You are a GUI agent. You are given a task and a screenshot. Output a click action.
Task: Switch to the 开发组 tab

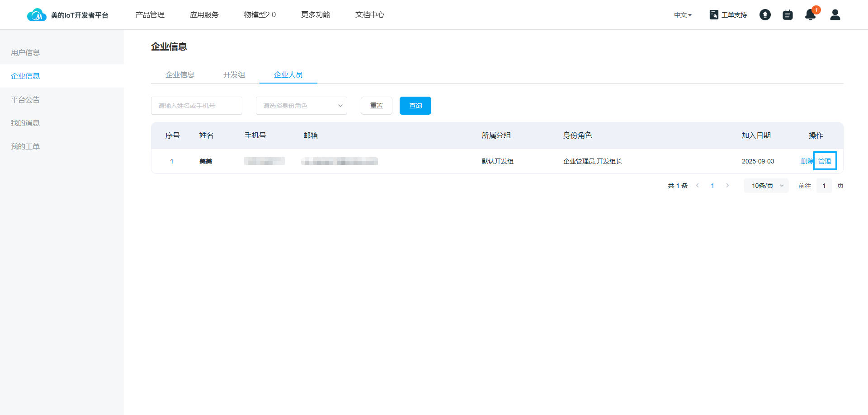point(234,75)
